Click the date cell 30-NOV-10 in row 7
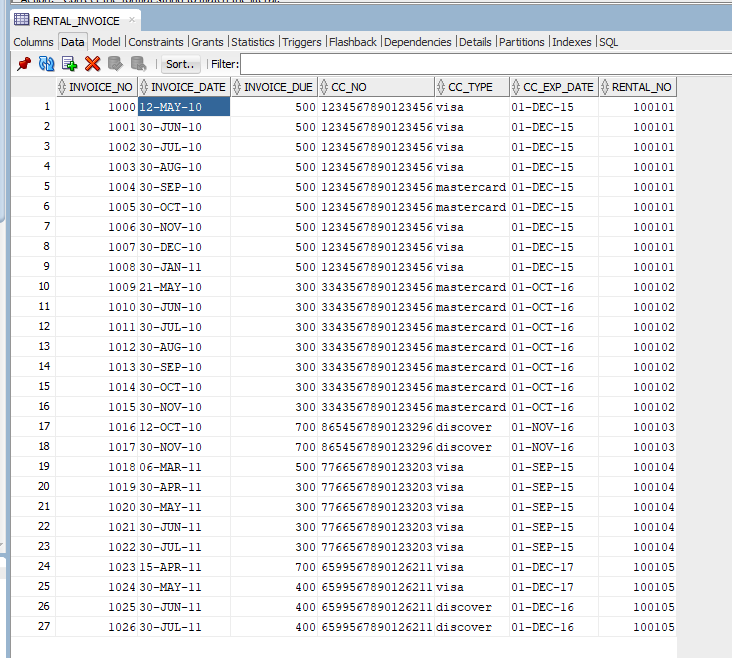Image resolution: width=732 pixels, height=658 pixels. [x=184, y=227]
